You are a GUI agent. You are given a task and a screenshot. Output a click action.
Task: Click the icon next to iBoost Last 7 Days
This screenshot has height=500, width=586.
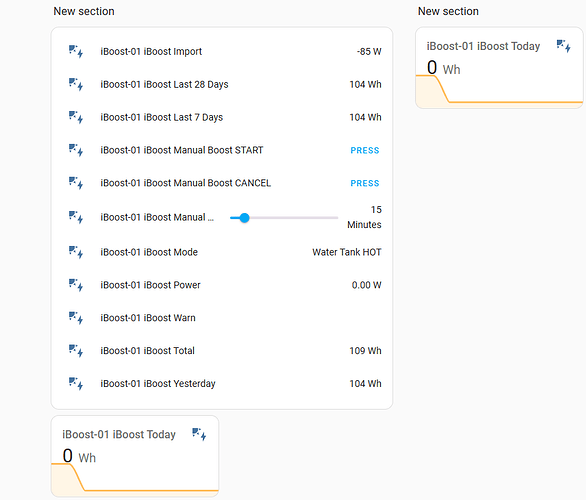(76, 117)
